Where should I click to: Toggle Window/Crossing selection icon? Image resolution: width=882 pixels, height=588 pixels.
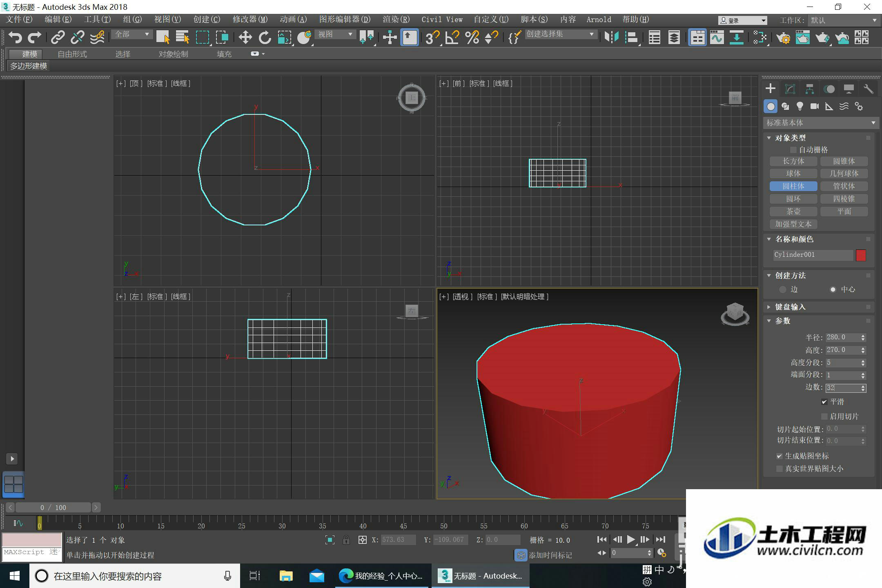[x=222, y=38]
